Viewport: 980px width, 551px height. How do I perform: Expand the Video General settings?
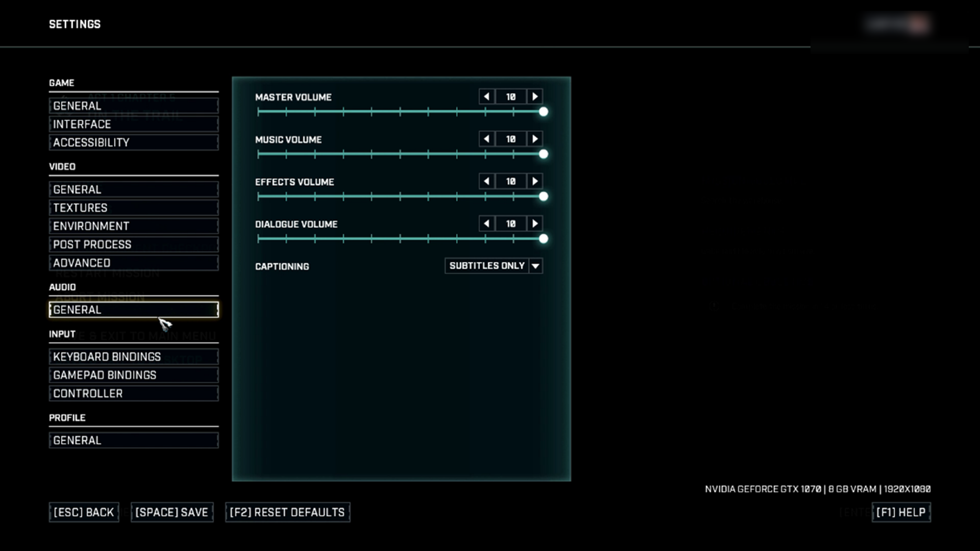point(133,189)
